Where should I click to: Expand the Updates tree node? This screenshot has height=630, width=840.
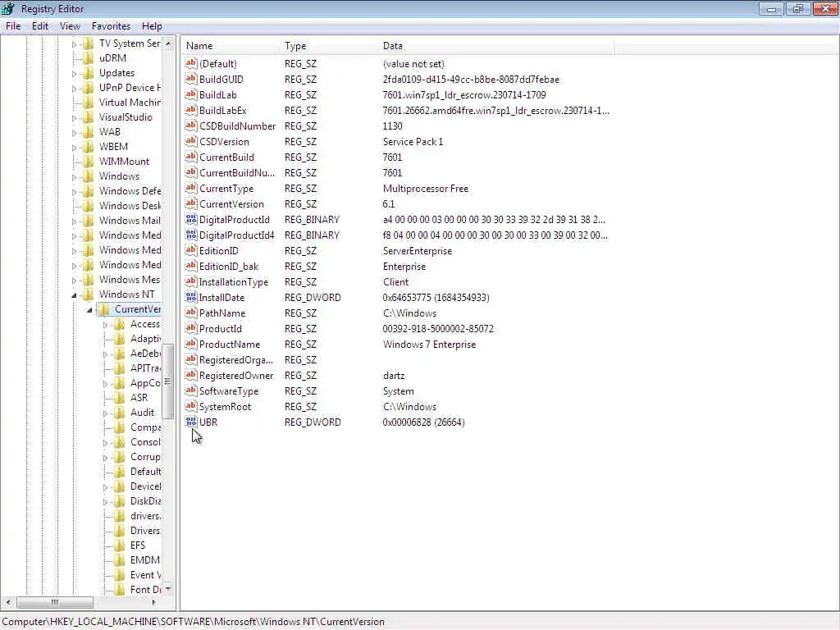point(74,73)
